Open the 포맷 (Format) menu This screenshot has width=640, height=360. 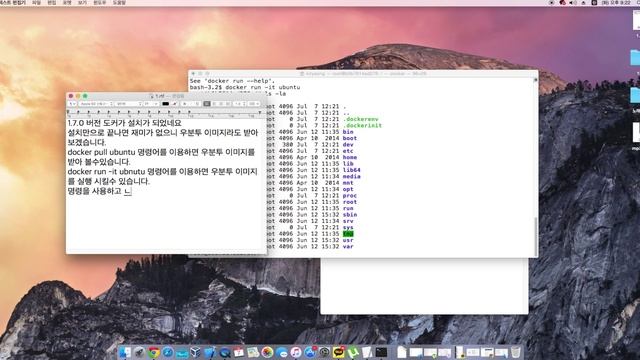(67, 2)
